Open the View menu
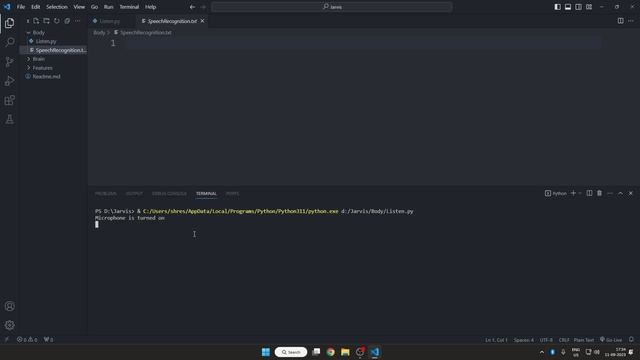This screenshot has height=360, width=640. coord(79,7)
